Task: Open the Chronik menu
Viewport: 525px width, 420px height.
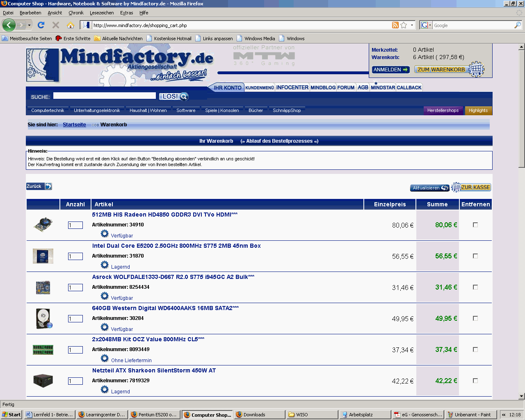Action: click(x=76, y=13)
